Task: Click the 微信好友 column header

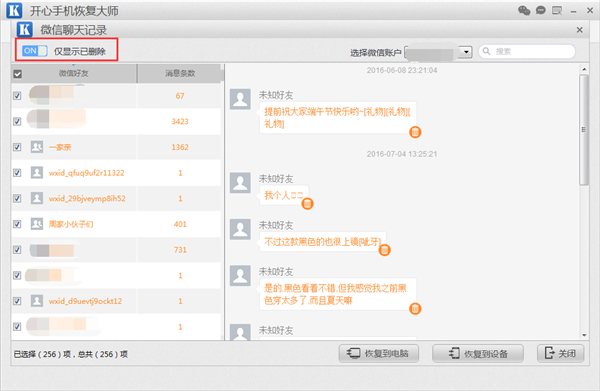Action: click(x=73, y=73)
